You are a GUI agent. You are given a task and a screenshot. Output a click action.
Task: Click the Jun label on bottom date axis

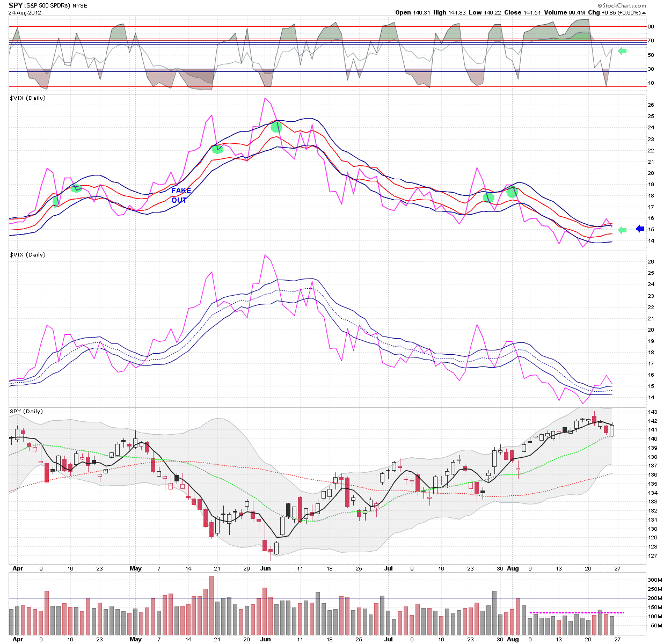click(x=266, y=640)
